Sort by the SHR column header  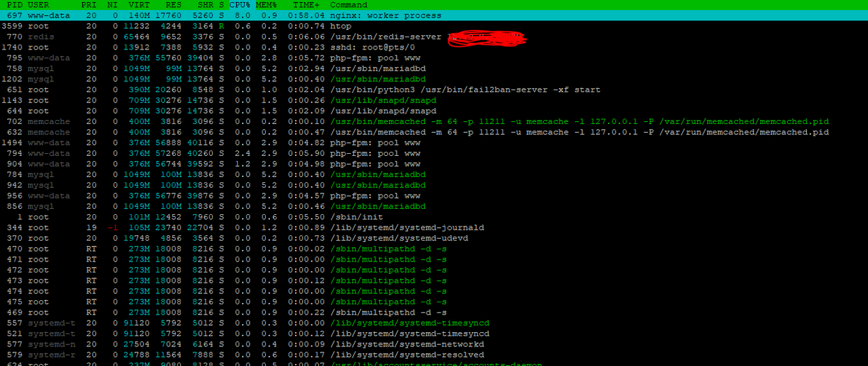tap(205, 5)
